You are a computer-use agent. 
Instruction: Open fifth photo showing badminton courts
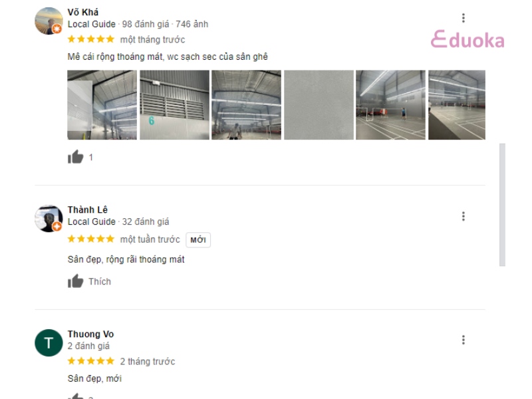pyautogui.click(x=390, y=105)
